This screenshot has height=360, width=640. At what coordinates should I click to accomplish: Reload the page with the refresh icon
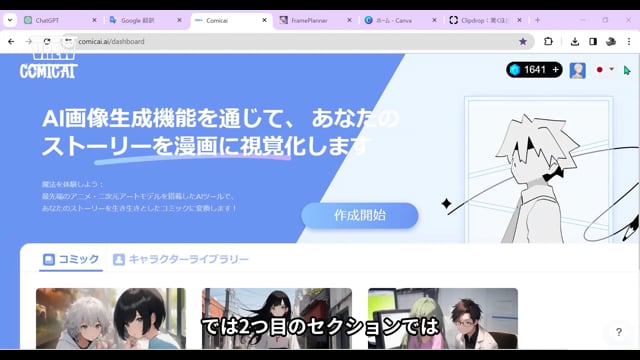[x=47, y=41]
